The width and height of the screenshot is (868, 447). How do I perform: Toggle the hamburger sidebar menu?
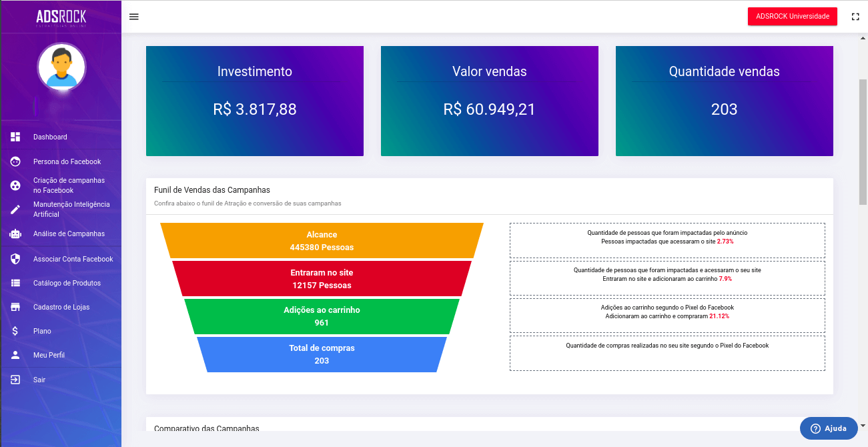pos(134,17)
